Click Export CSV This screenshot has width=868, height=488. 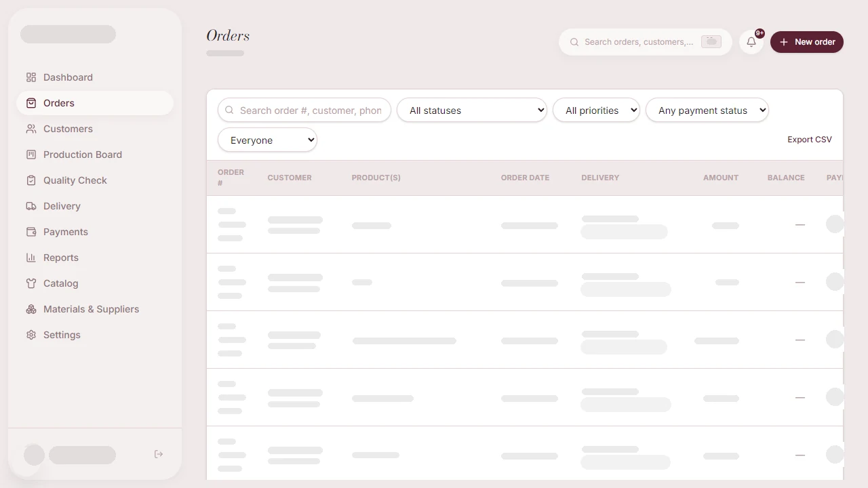tap(810, 140)
